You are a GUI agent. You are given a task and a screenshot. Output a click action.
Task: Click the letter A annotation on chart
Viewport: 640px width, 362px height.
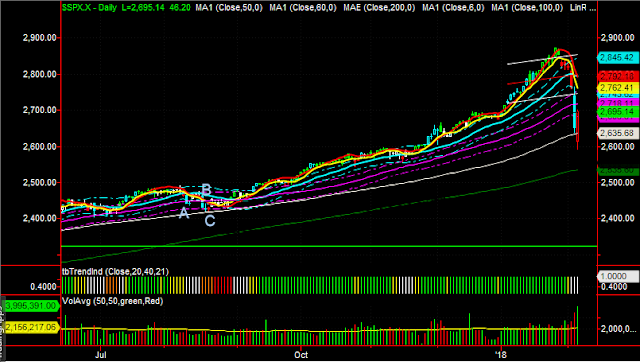click(184, 213)
